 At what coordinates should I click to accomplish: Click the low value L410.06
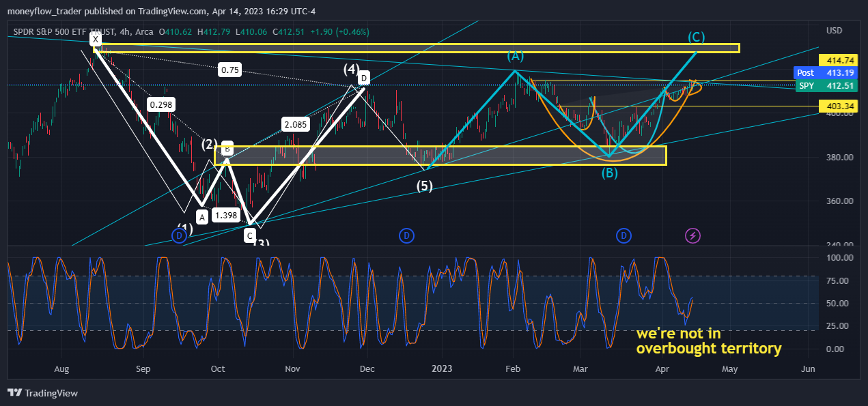(x=251, y=31)
